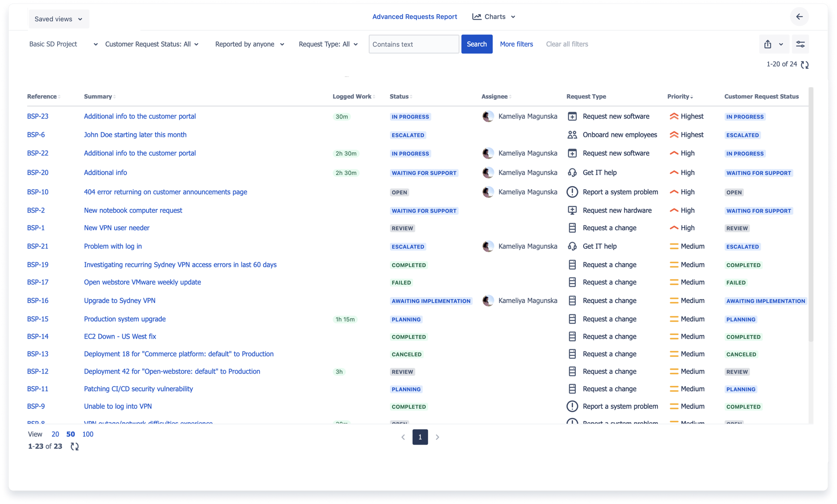Click Onboard new employees icon on BSP-6
This screenshot has height=504, width=837.
click(572, 135)
